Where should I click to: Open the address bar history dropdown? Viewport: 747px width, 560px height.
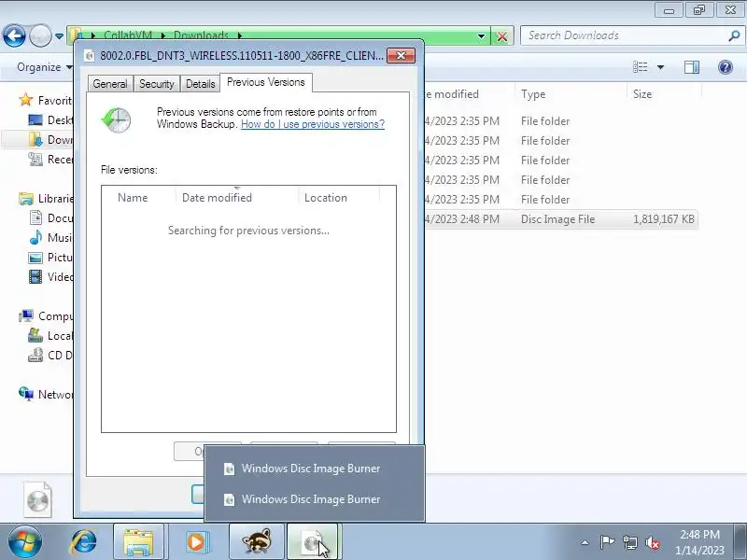(481, 36)
